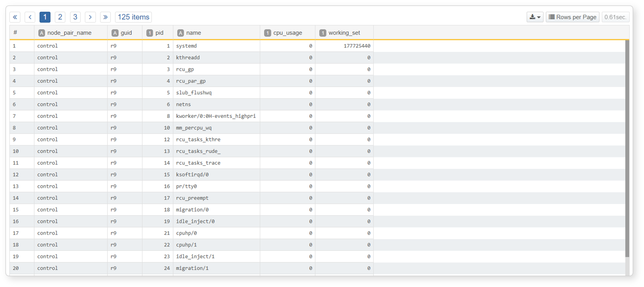The image size is (644, 287).
Task: Select the migration/0 name cell
Action: (x=216, y=210)
